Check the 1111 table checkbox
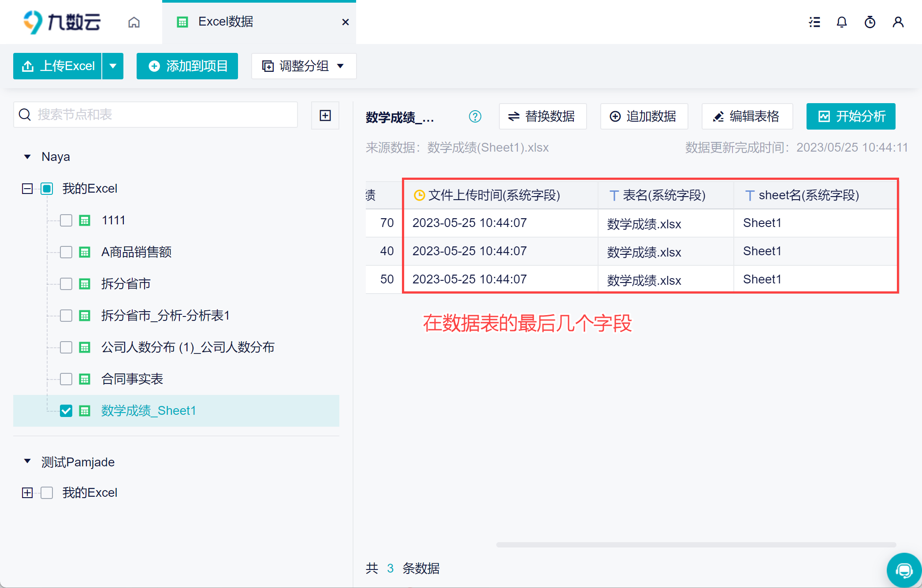The image size is (922, 588). [66, 220]
